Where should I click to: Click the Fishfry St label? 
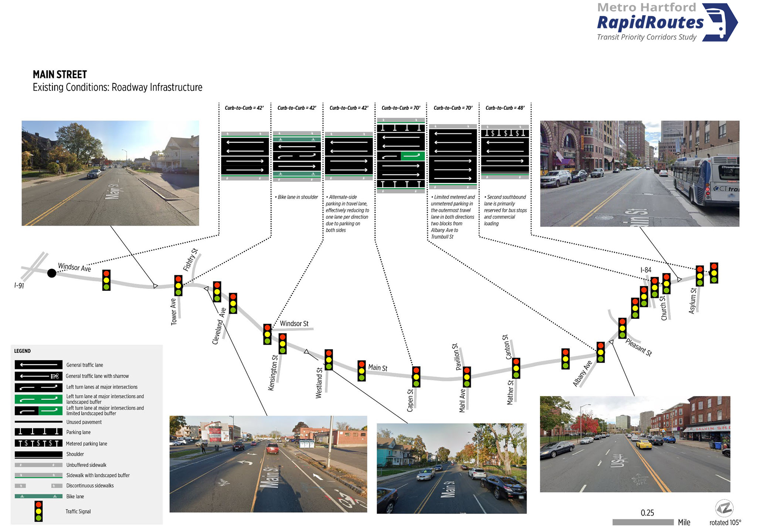click(190, 260)
